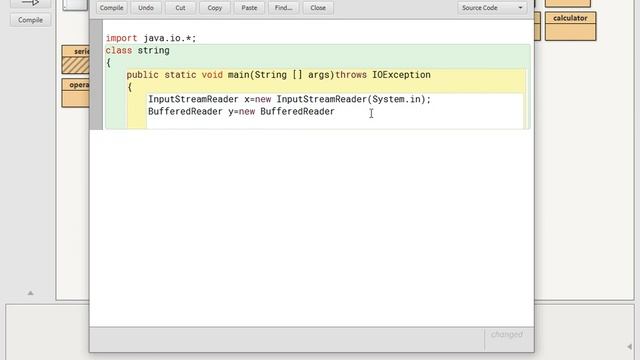Image resolution: width=640 pixels, height=360 pixels.
Task: Open the Source Code view dropdown
Action: tap(492, 8)
